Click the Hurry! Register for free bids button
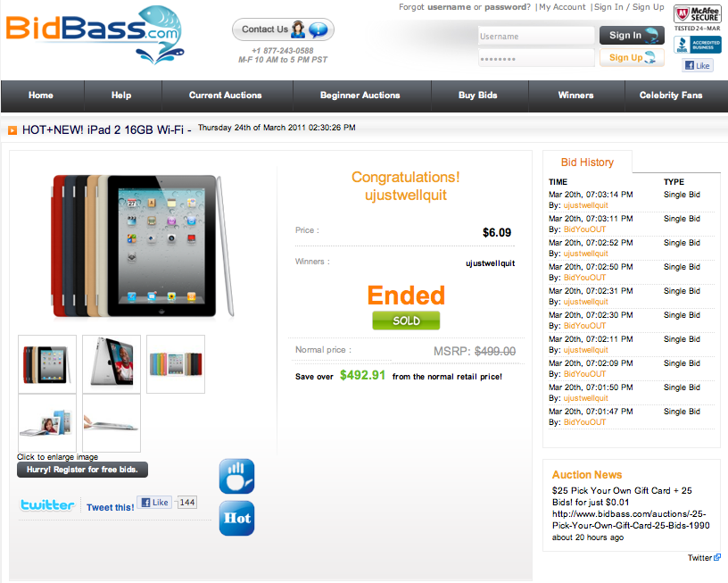The image size is (728, 583). [82, 470]
